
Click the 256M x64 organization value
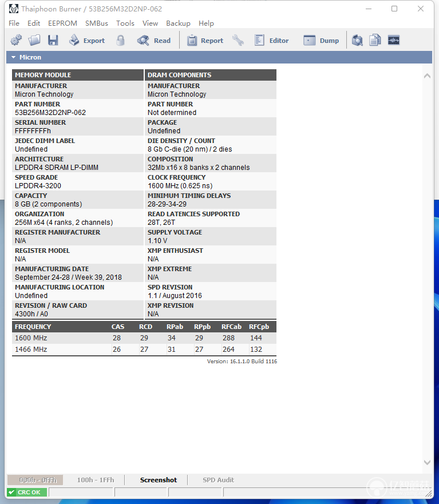coord(64,223)
